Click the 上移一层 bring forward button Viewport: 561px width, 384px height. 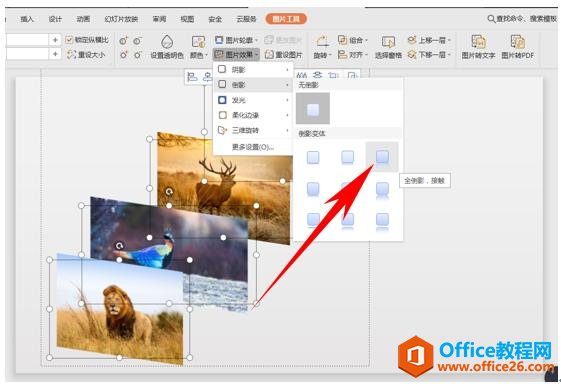[429, 40]
